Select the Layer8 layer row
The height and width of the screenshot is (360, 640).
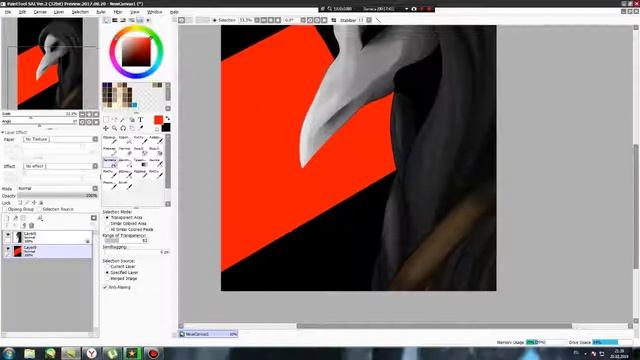(x=47, y=237)
